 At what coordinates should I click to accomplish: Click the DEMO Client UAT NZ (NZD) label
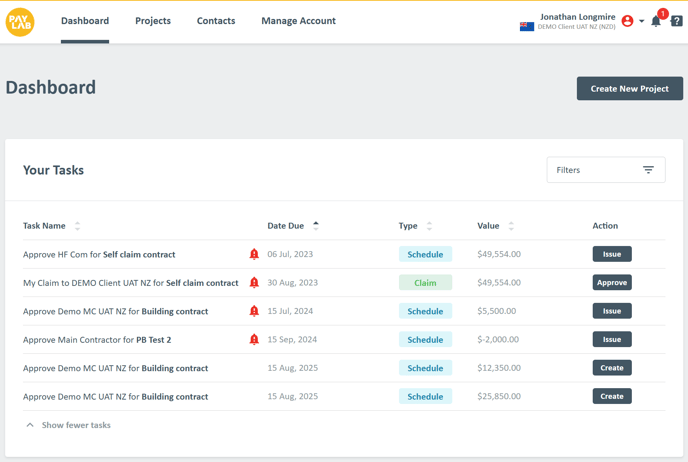coord(577,27)
